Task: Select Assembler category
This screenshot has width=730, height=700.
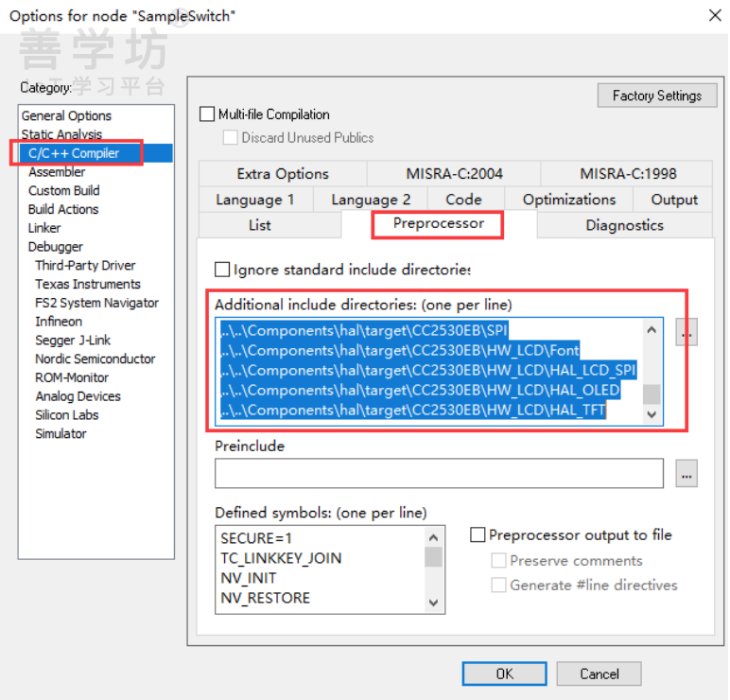Action: 57,172
